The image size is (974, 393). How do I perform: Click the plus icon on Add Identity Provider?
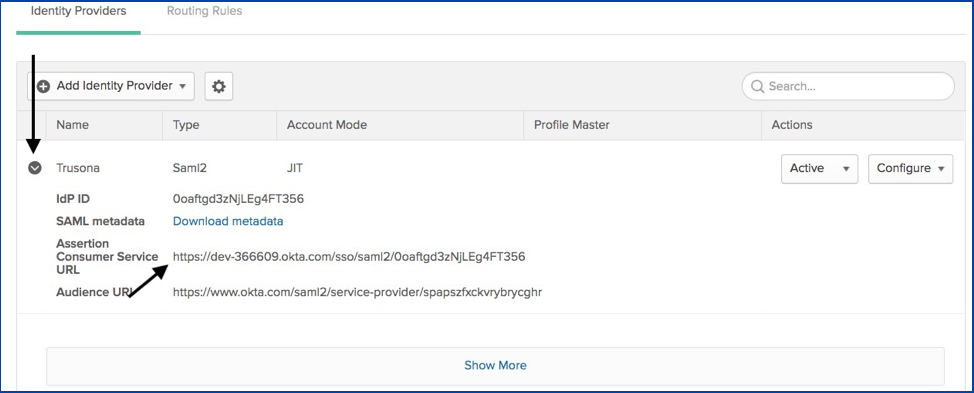pos(43,86)
